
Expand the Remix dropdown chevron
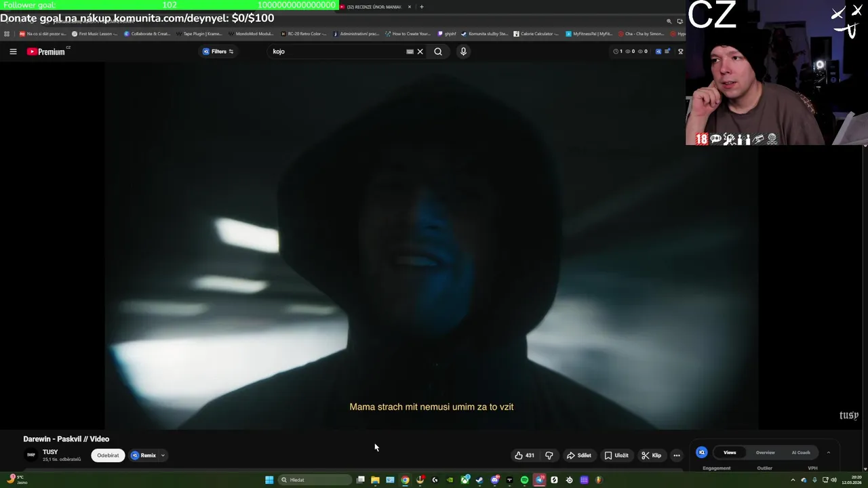(163, 455)
